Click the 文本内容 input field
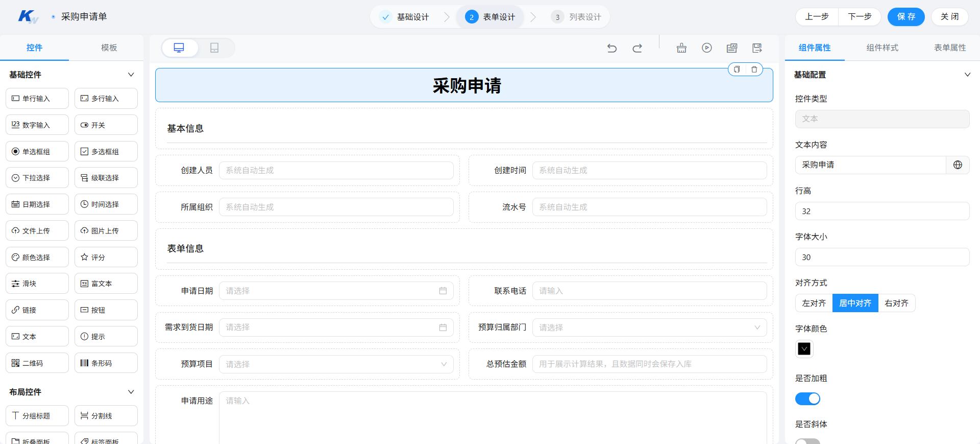This screenshot has width=980, height=444. (x=871, y=165)
